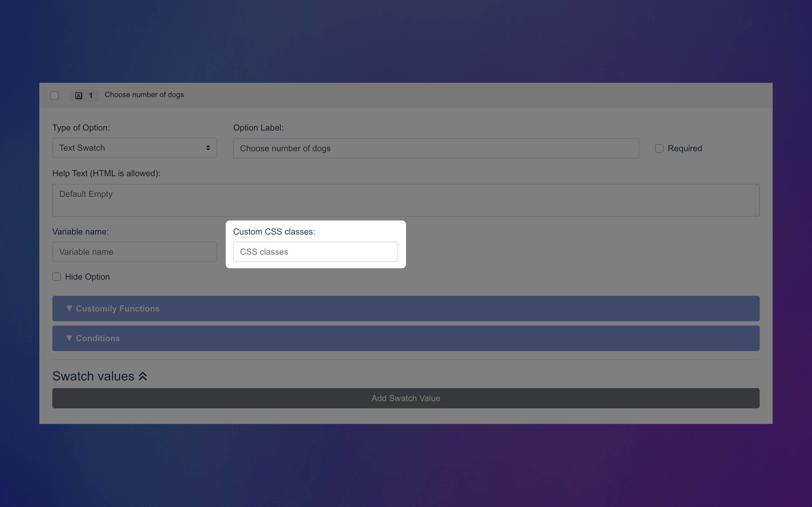Viewport: 812px width, 507px height.
Task: Focus the Option Label text field
Action: point(435,148)
